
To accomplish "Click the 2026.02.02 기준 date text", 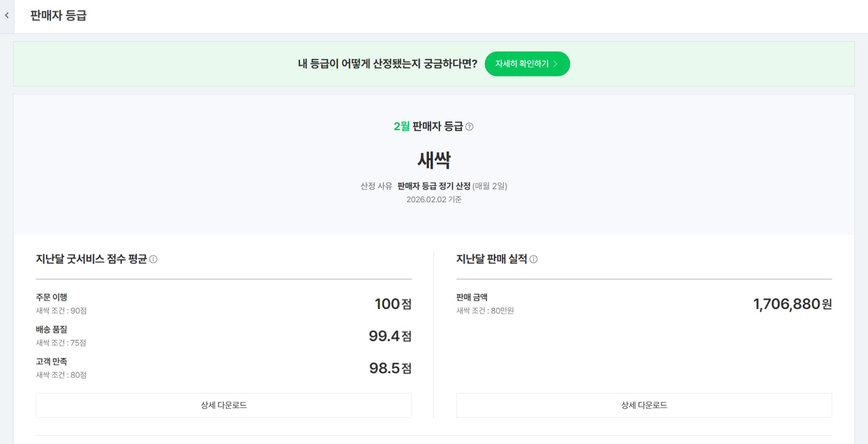I will pyautogui.click(x=434, y=200).
